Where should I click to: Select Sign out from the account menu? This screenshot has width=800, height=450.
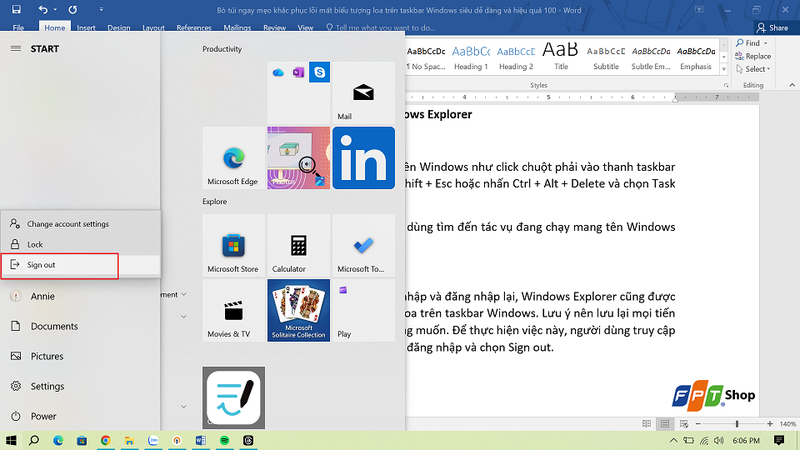pos(80,265)
